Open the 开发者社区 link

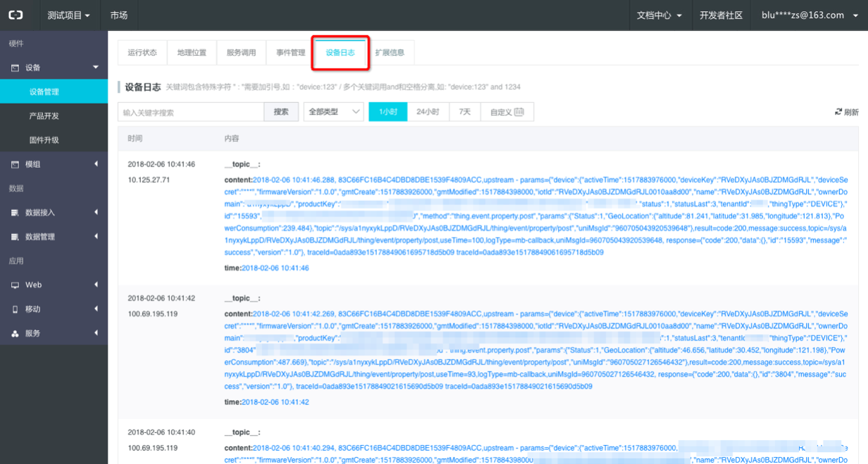(721, 15)
